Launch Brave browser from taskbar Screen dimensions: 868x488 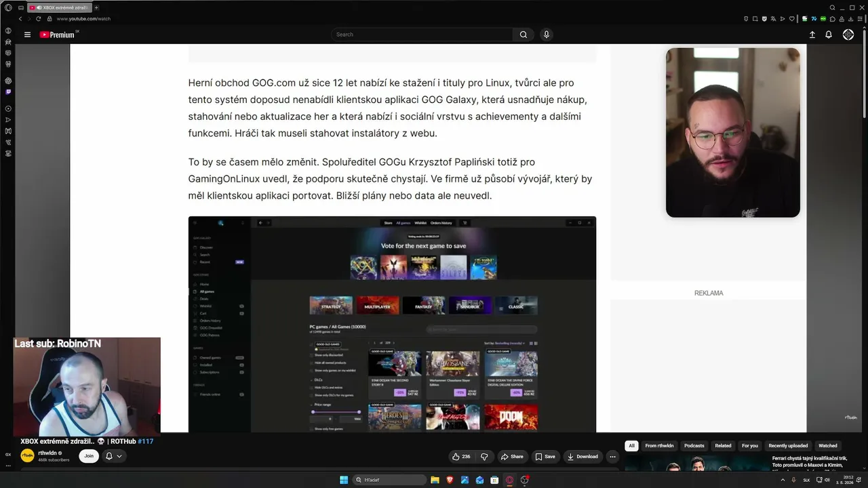449,480
